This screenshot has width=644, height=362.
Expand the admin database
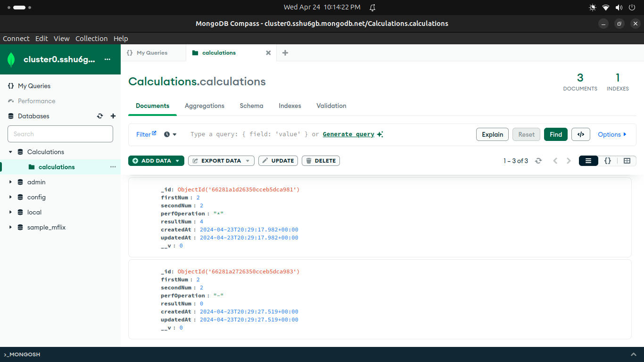click(x=10, y=182)
